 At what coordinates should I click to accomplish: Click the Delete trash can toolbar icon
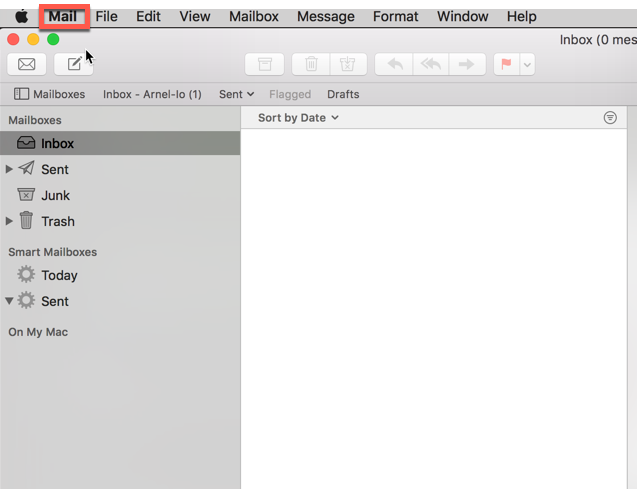tap(311, 64)
